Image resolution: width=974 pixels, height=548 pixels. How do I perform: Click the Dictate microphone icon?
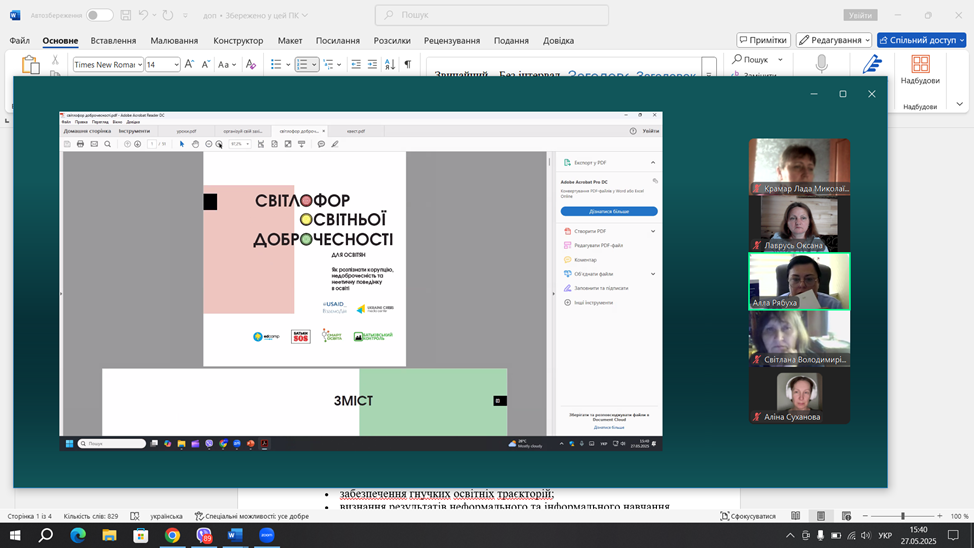(821, 64)
